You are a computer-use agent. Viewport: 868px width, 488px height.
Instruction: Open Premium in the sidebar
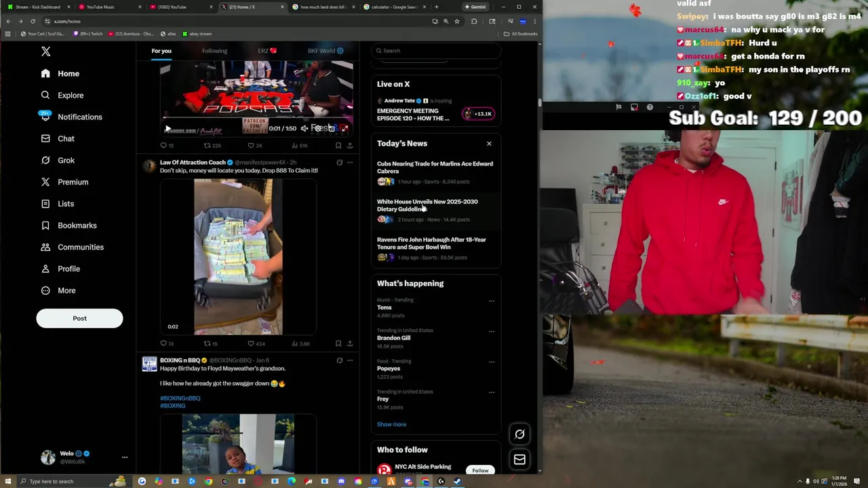click(64, 182)
